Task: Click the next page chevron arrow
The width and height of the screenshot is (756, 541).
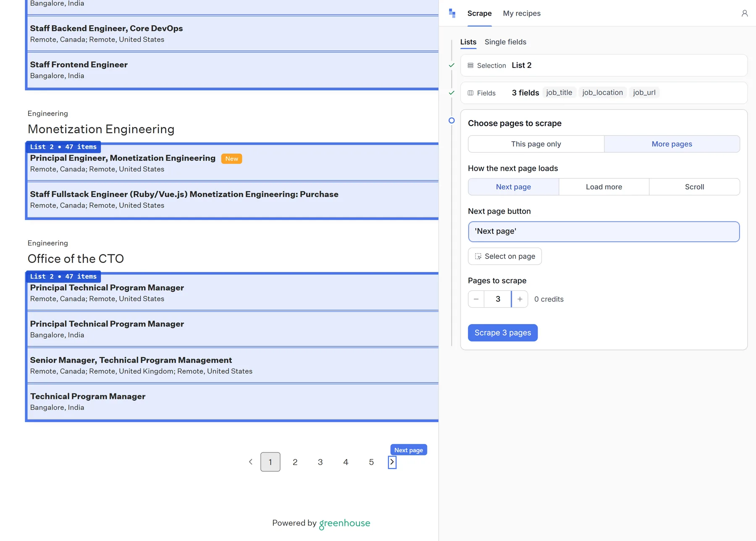Action: [x=392, y=462]
